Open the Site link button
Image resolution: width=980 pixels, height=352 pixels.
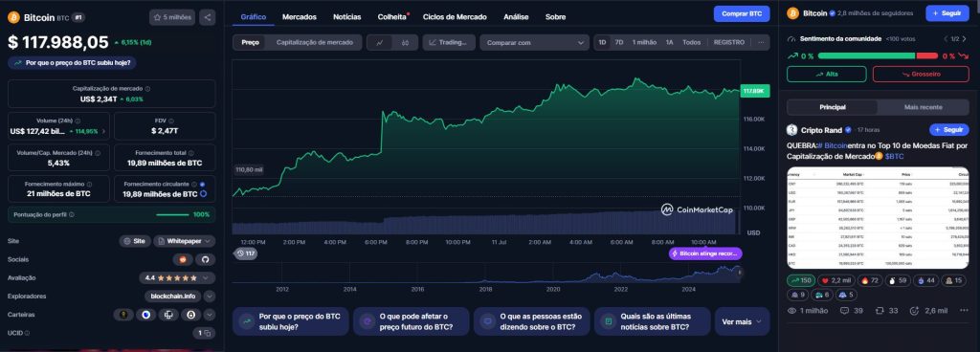135,240
